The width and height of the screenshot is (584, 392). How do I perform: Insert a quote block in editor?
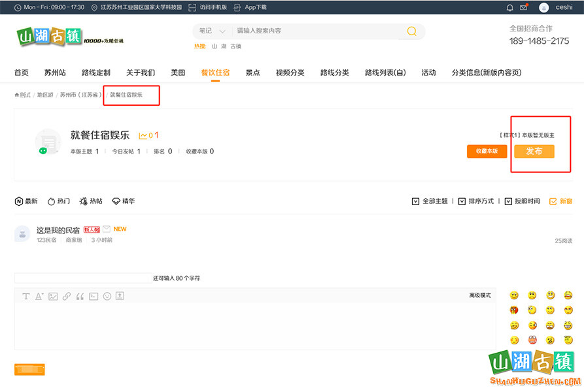tap(80, 296)
